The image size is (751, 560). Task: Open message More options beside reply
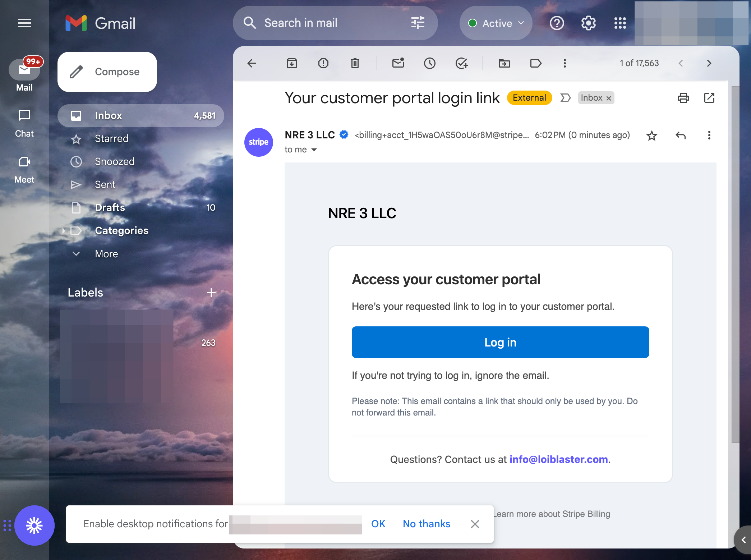[x=709, y=136]
